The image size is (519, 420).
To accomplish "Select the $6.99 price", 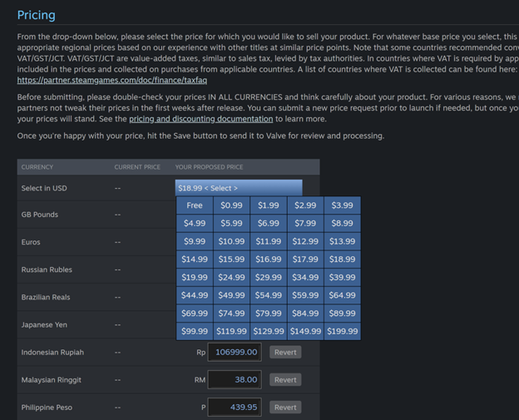I will coord(269,223).
